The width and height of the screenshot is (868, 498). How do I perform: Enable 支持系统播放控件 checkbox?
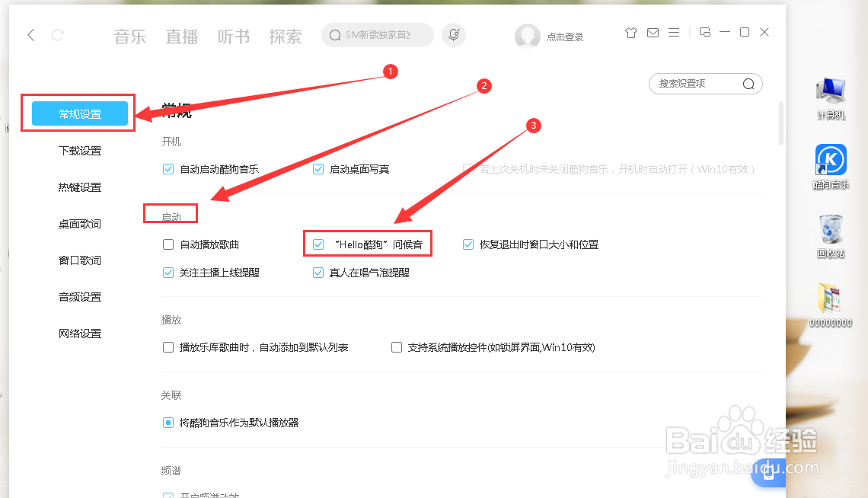pos(397,347)
